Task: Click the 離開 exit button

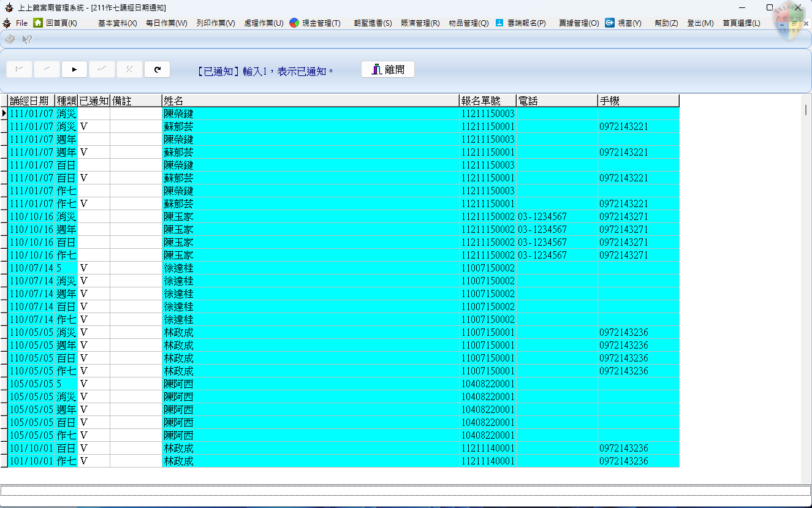Action: [x=387, y=69]
